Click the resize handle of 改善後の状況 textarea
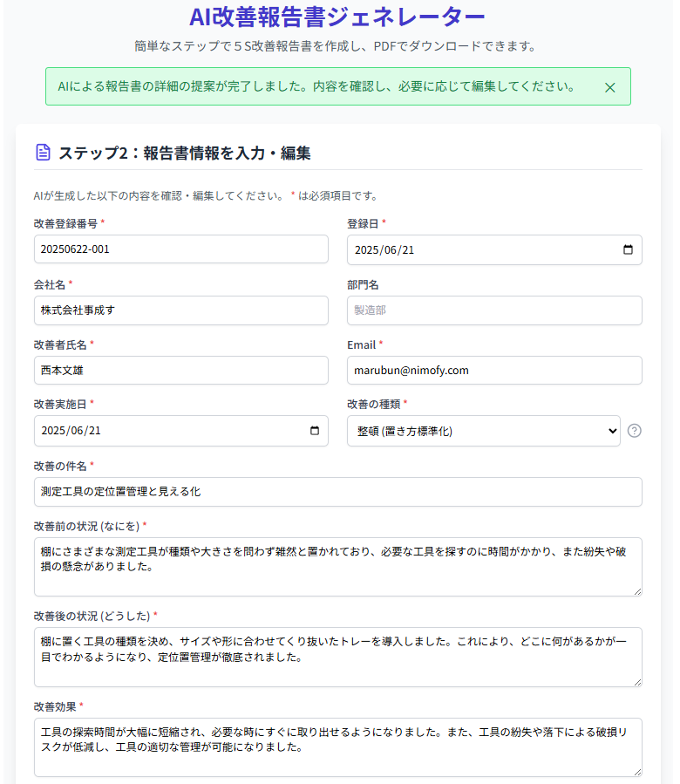This screenshot has height=784, width=680. pyautogui.click(x=637, y=681)
